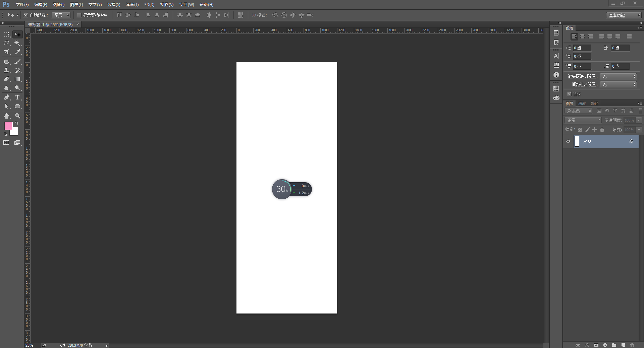Open the blend mode 正常 dropdown
The width and height of the screenshot is (644, 348).
click(583, 120)
